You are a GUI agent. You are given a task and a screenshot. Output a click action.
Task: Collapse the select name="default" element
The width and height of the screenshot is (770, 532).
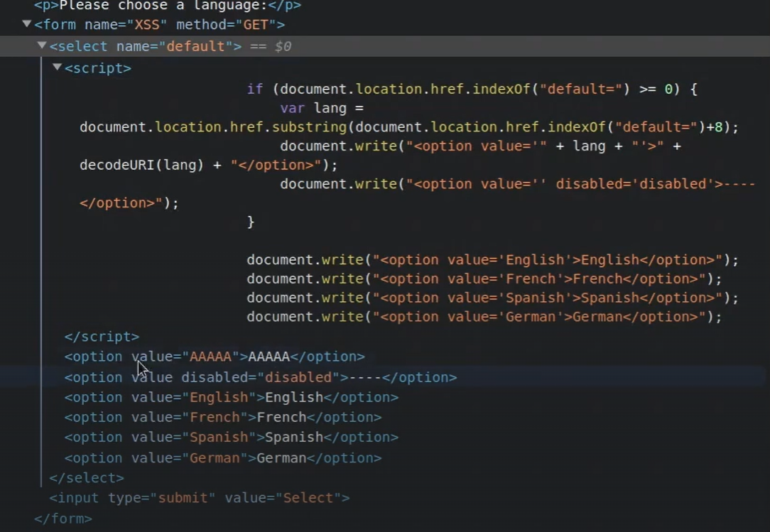41,45
